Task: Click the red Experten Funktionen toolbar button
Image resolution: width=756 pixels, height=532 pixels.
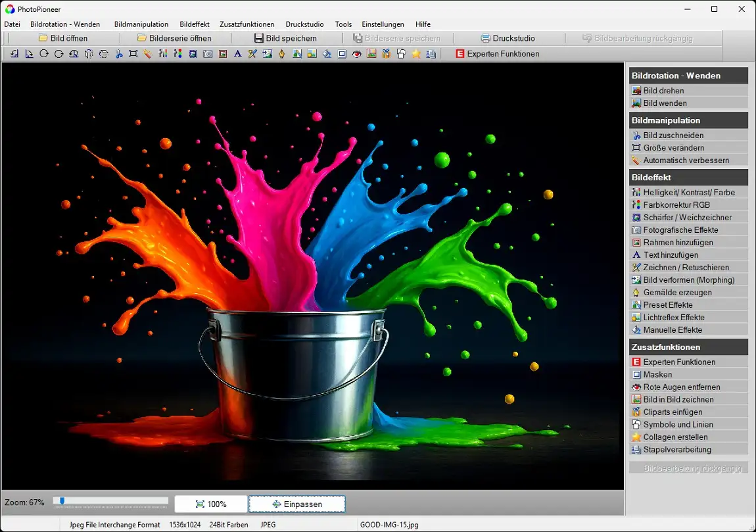Action: pos(497,54)
